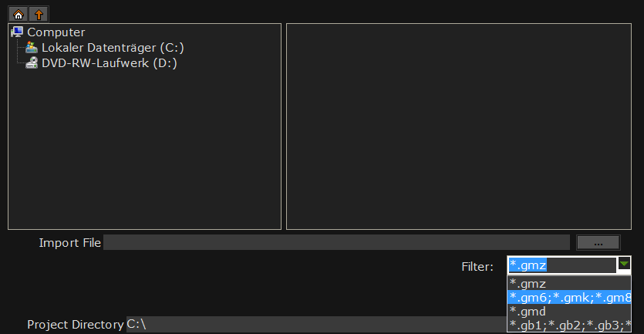This screenshot has height=334, width=644.
Task: Select the Computer root node label
Action: click(56, 32)
